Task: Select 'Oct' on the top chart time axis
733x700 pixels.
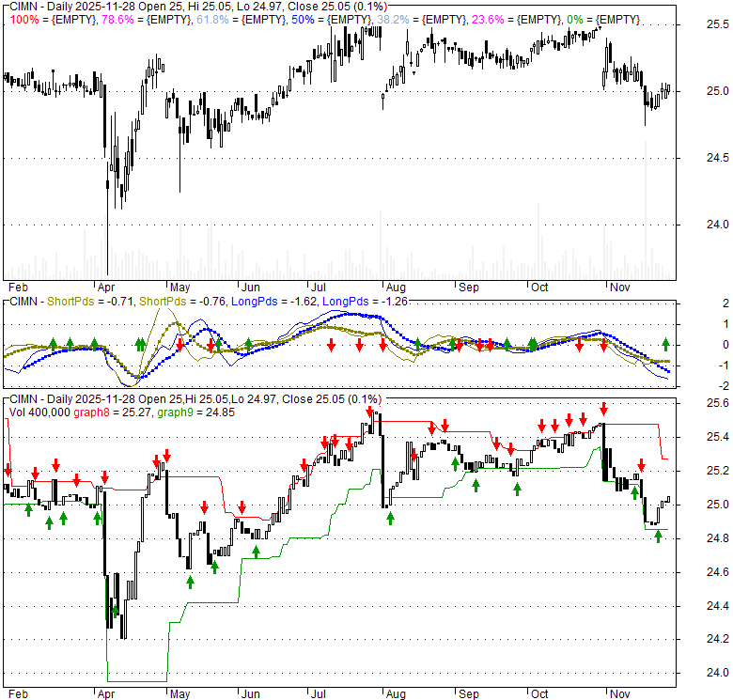Action: point(539,288)
